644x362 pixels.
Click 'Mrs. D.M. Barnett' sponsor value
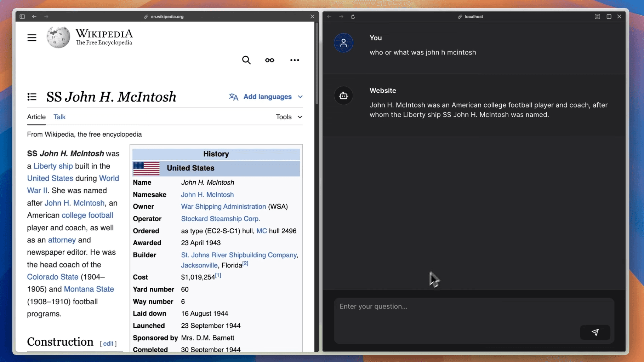207,338
